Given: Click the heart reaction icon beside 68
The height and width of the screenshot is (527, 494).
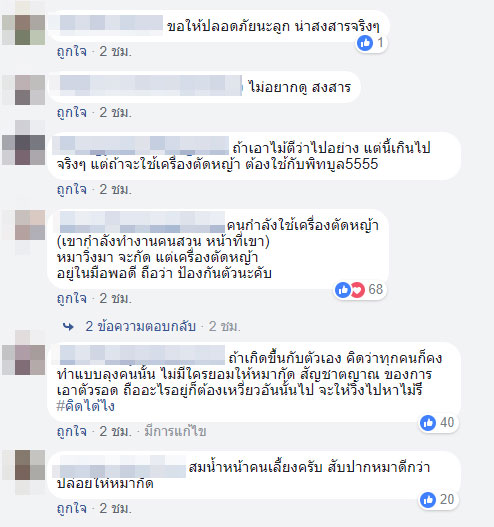Looking at the screenshot, I should click(x=358, y=289).
